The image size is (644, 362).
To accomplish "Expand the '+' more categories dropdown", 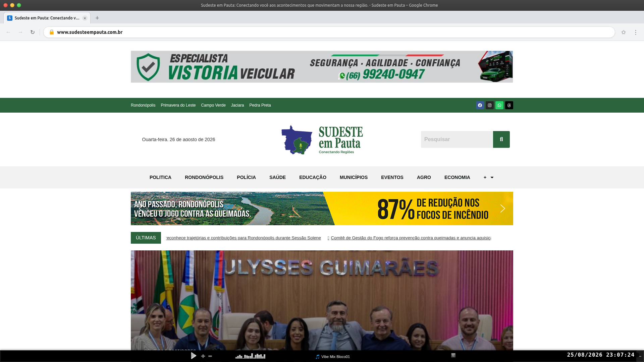I will [x=488, y=177].
